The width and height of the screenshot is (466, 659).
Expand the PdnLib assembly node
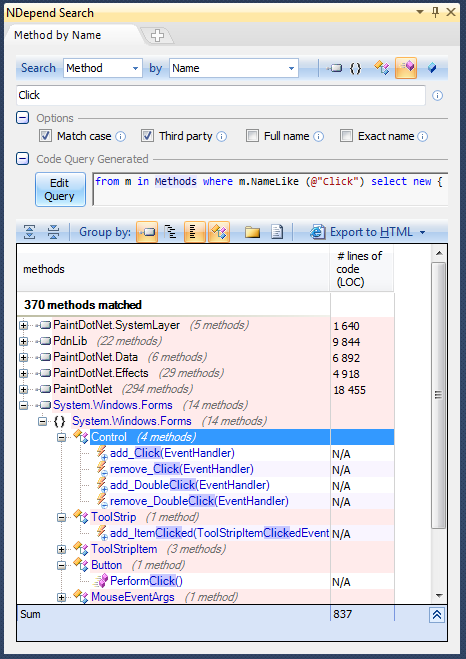tap(24, 342)
